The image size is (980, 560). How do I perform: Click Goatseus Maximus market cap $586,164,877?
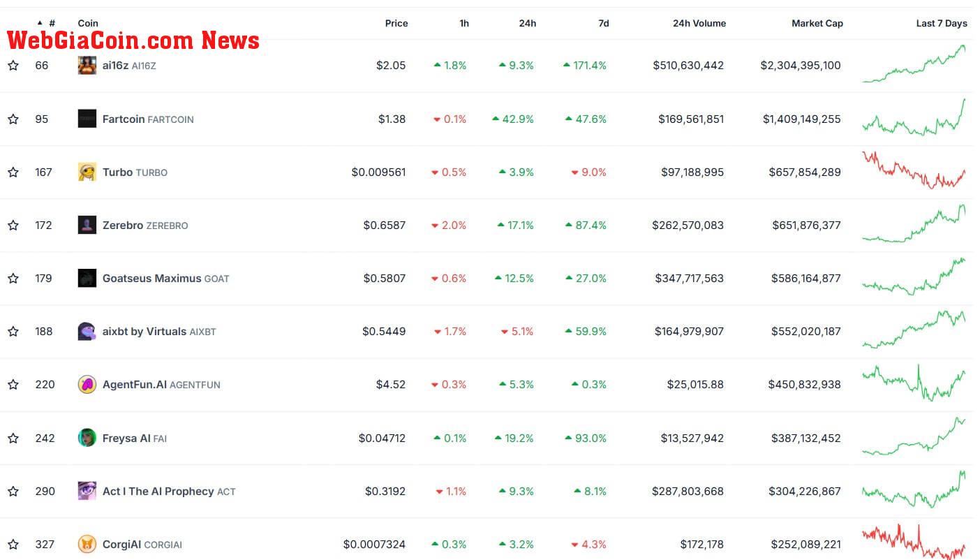click(806, 279)
